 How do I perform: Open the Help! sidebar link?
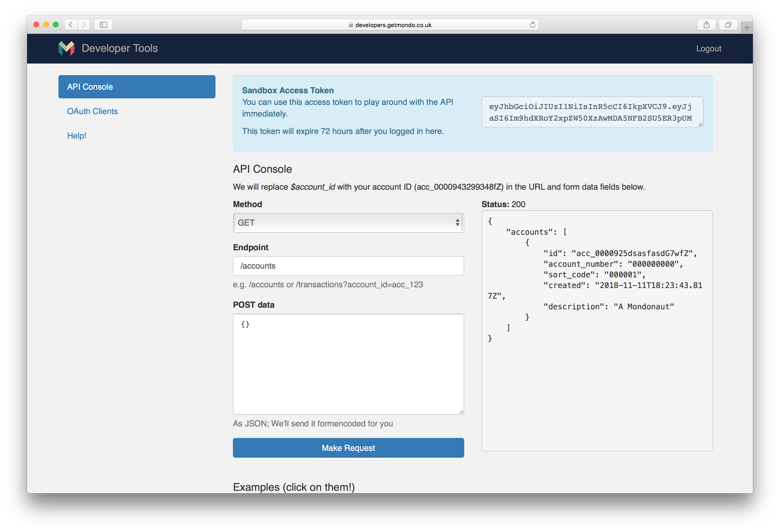coord(77,135)
